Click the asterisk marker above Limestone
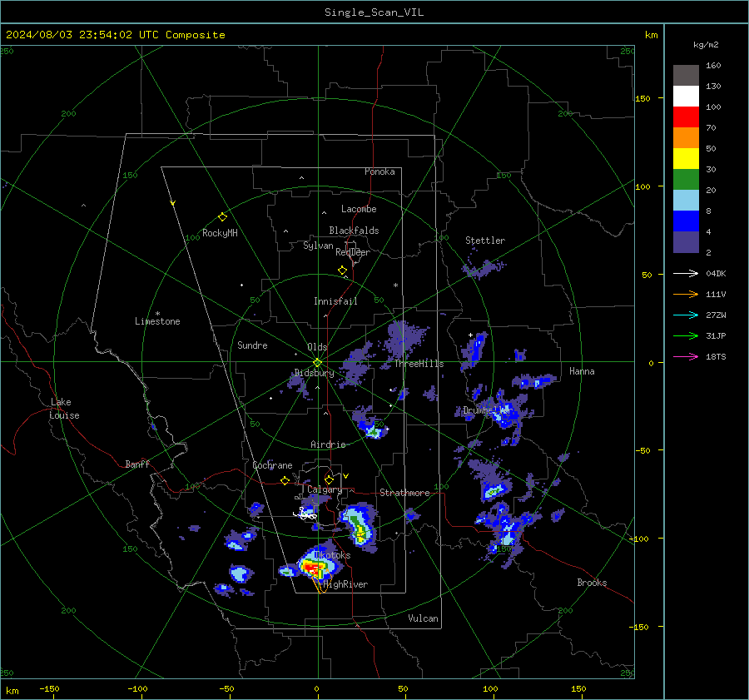Screen dimensions: 749x700 pos(157,314)
